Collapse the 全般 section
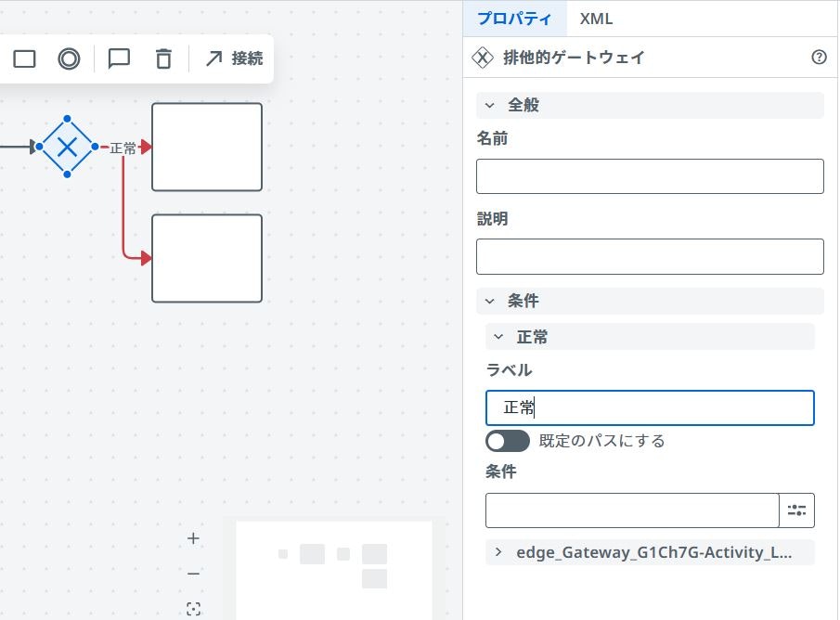This screenshot has width=840, height=620. point(490,105)
